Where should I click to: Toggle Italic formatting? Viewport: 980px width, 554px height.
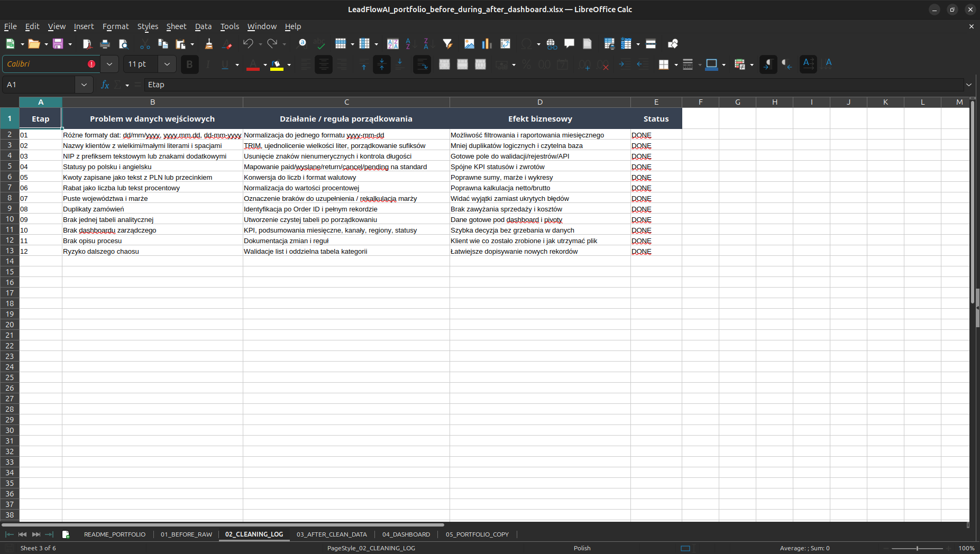click(208, 64)
